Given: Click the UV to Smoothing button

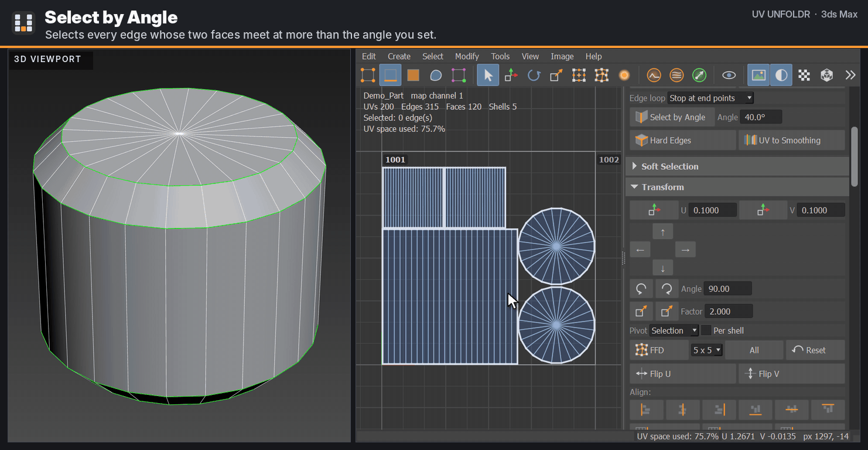Looking at the screenshot, I should [x=791, y=140].
